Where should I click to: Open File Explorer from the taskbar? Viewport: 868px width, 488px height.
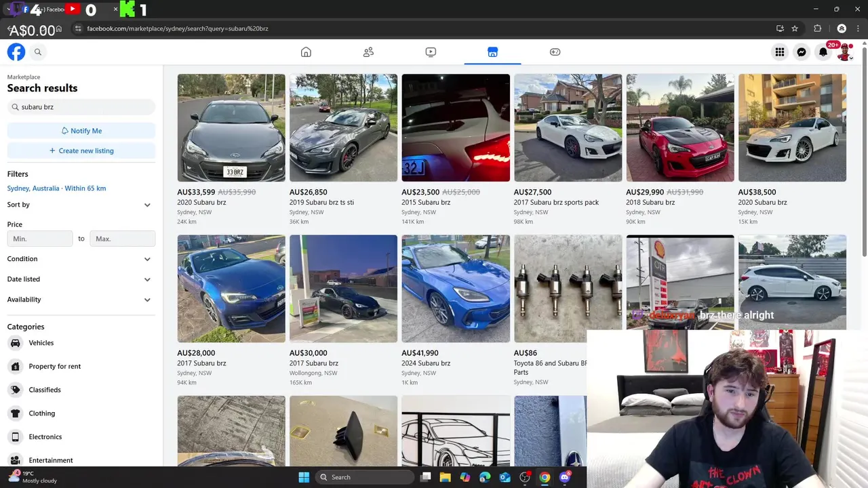coord(445,477)
